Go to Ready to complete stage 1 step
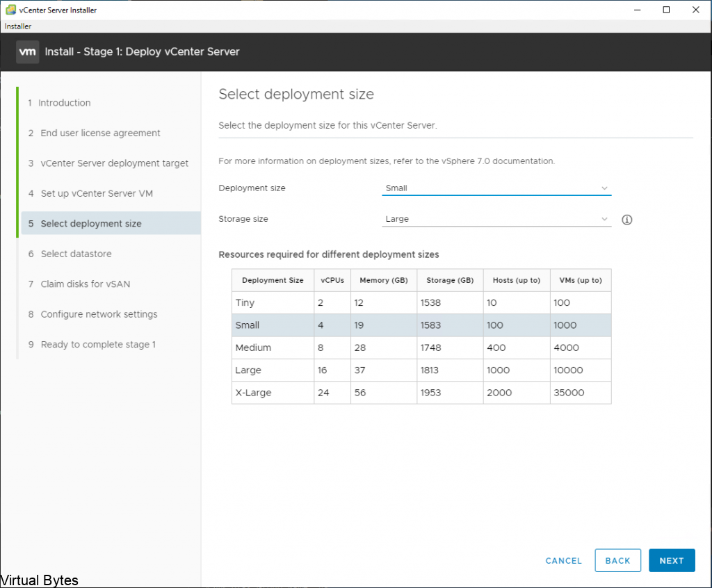The image size is (712, 588). [x=92, y=344]
